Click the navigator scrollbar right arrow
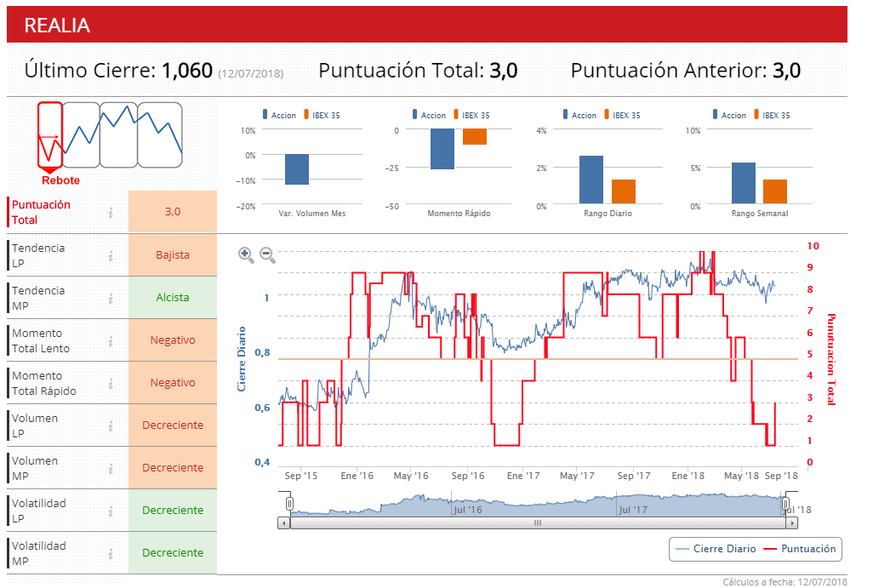The height and width of the screenshot is (588, 873). [791, 522]
